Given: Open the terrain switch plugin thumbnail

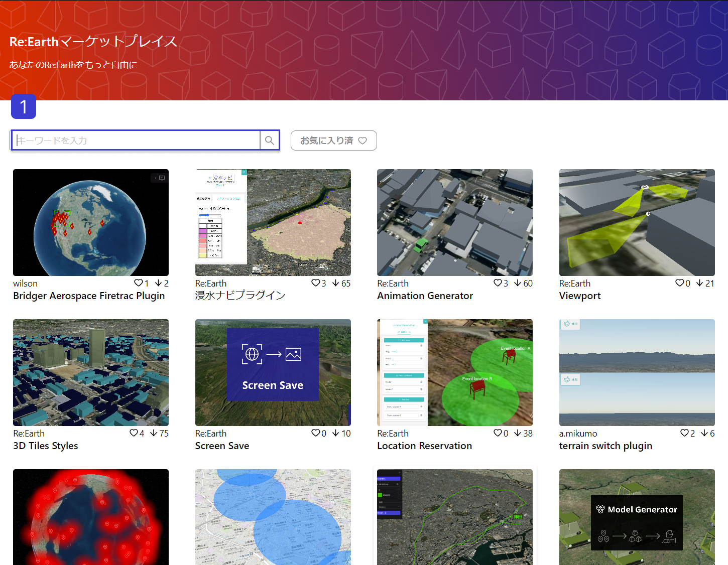Looking at the screenshot, I should point(637,372).
